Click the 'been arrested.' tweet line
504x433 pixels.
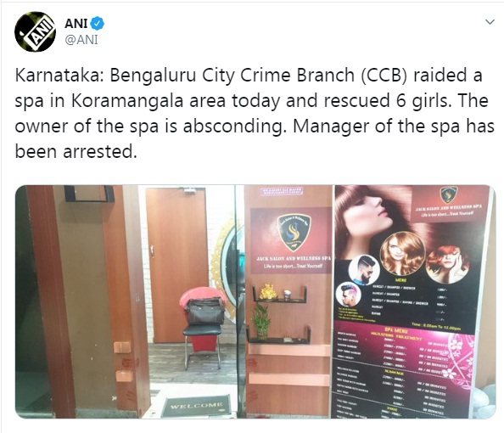click(76, 151)
